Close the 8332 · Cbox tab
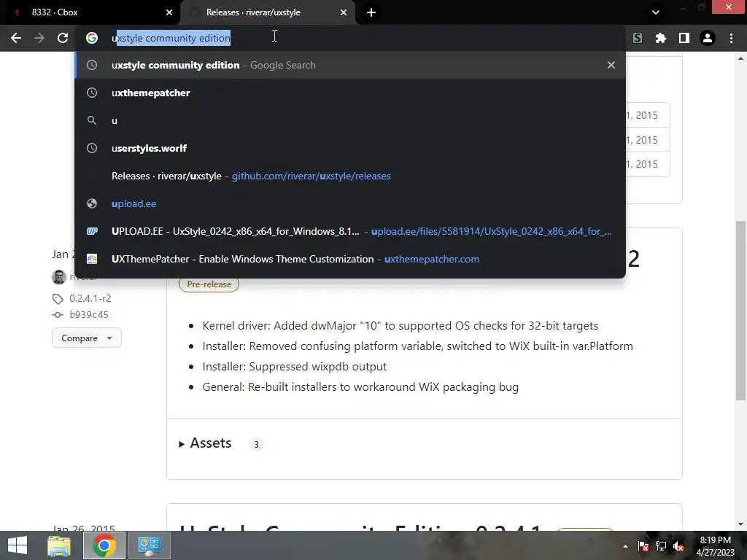 (169, 12)
